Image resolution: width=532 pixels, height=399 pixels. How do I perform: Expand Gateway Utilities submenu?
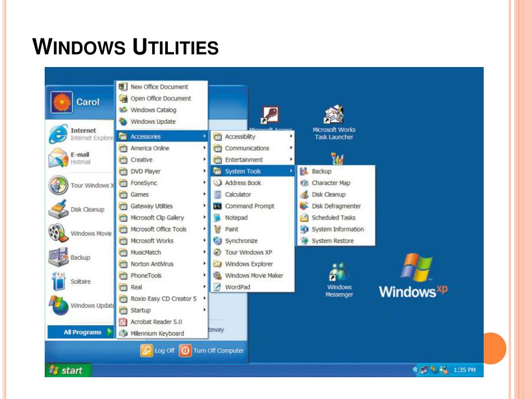pos(162,206)
